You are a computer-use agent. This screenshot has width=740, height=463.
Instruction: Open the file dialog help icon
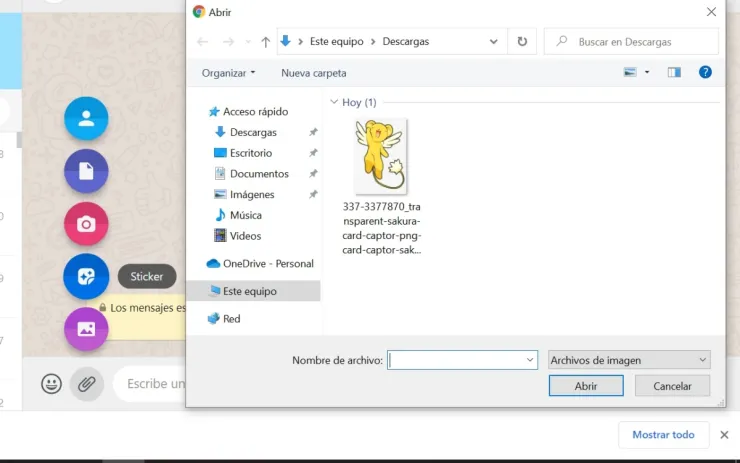705,72
